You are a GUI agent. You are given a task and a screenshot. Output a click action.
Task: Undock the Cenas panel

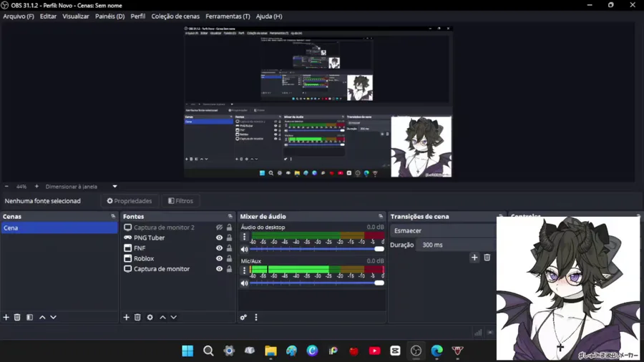pyautogui.click(x=113, y=216)
